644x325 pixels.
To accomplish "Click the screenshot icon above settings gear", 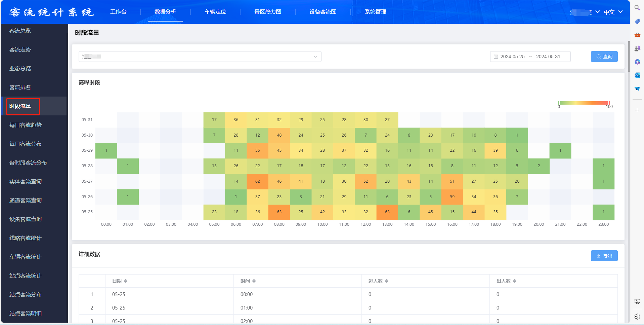I will coord(637,301).
